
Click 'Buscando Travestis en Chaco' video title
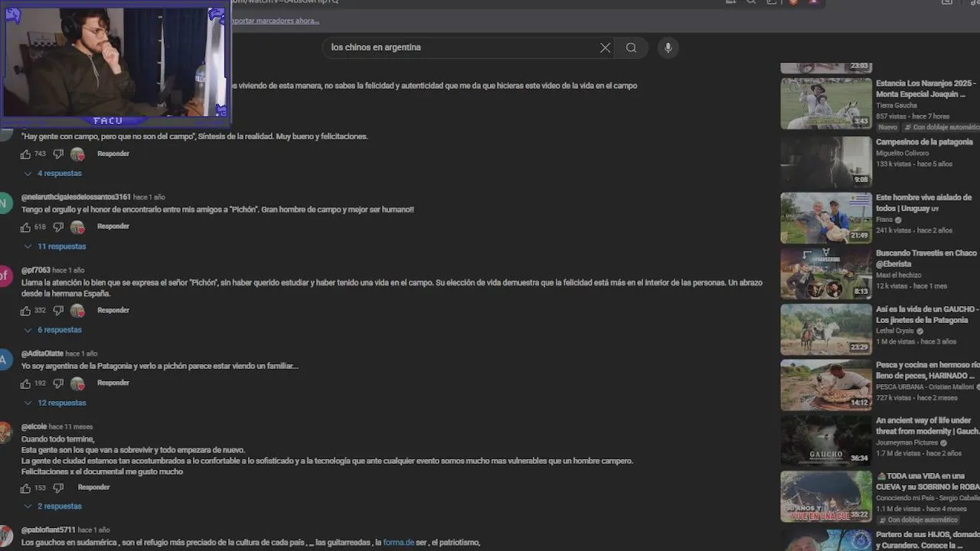[x=926, y=259]
